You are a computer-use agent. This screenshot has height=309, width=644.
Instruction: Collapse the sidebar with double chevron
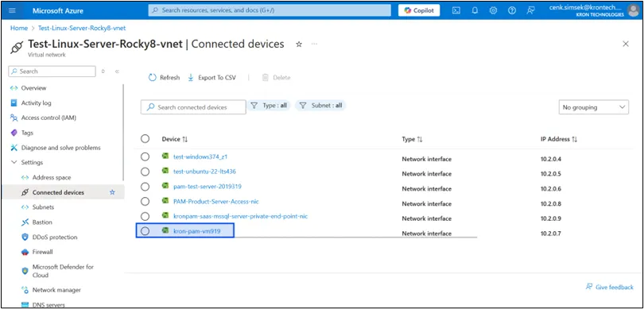tap(117, 71)
